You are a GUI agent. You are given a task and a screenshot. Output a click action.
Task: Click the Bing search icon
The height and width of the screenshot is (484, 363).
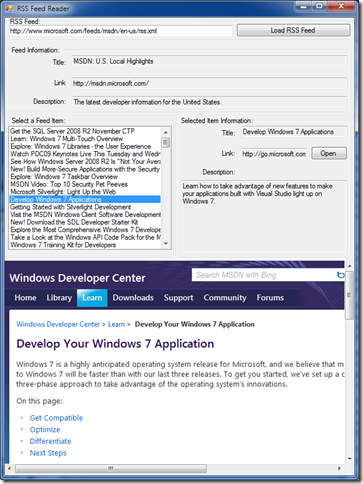340,275
